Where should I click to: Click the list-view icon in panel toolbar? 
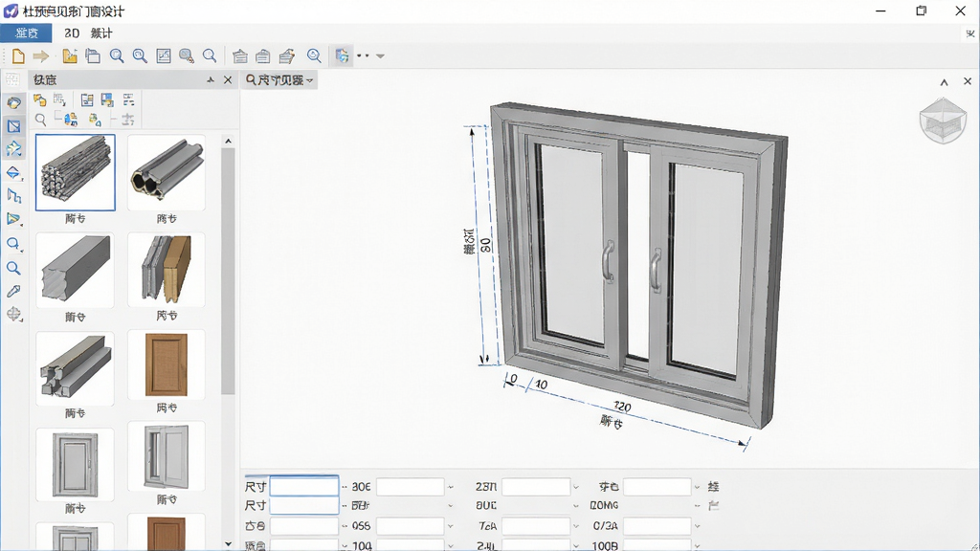pos(128,99)
